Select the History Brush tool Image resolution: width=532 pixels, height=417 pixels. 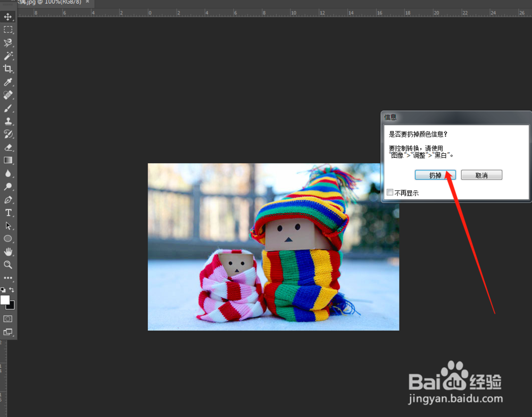(8, 135)
